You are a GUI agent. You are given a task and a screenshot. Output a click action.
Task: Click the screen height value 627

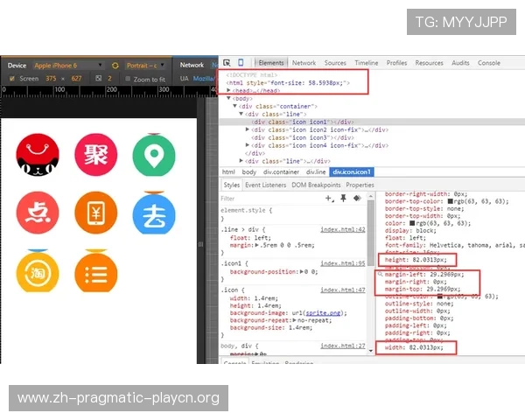[x=76, y=79]
